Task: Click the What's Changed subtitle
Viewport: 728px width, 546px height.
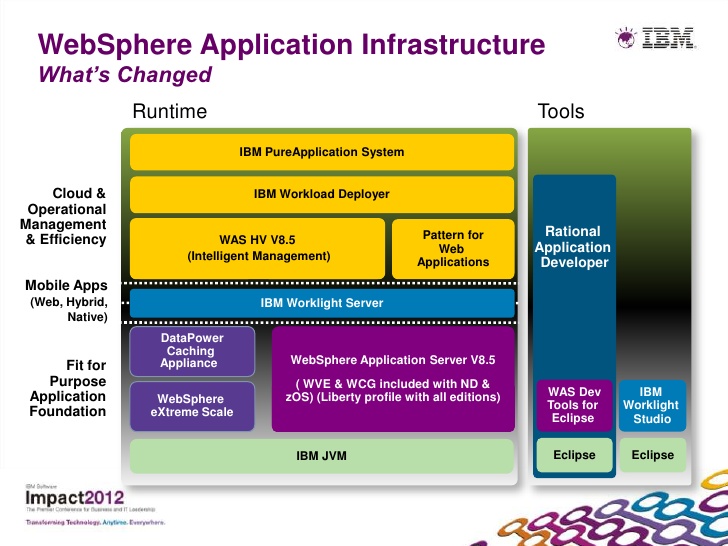Action: pyautogui.click(x=125, y=74)
